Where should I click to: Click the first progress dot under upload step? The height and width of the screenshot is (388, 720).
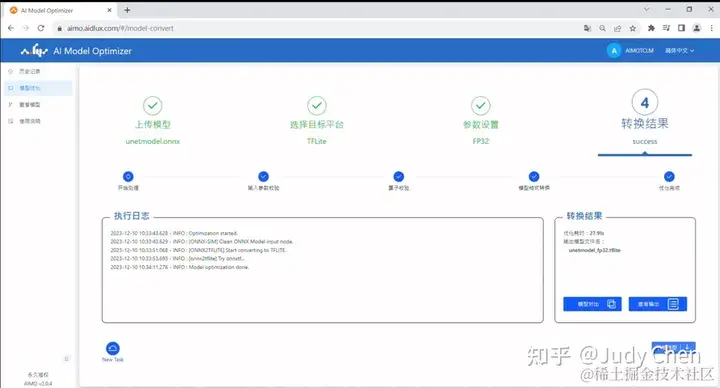point(128,176)
